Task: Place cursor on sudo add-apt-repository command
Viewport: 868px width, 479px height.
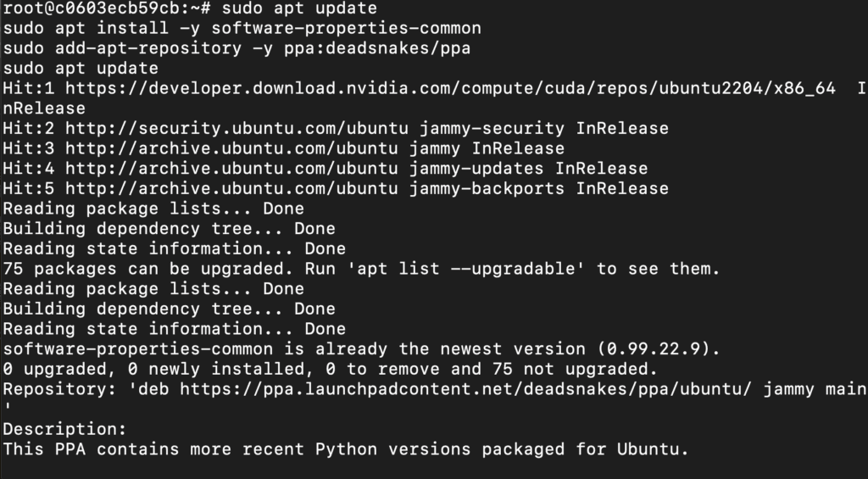Action: click(236, 48)
